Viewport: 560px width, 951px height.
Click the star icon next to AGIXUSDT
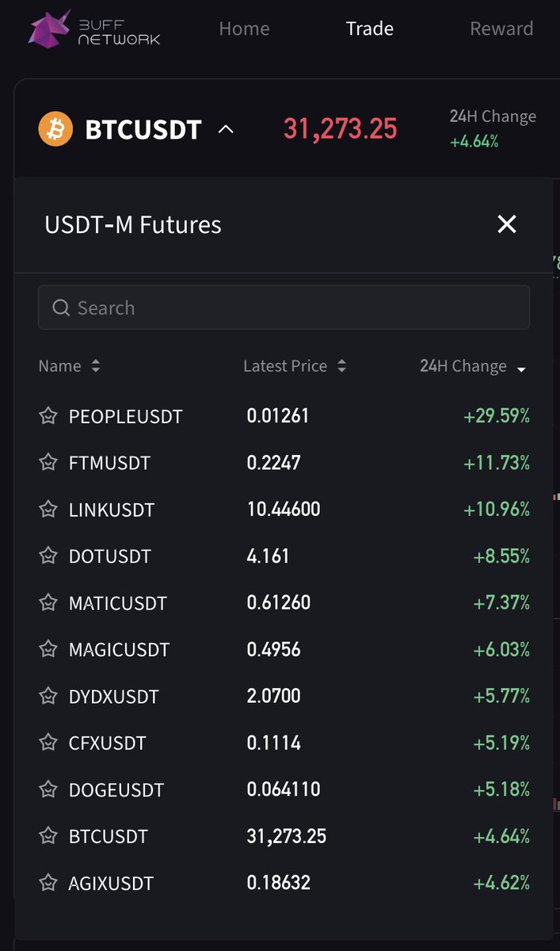[48, 882]
